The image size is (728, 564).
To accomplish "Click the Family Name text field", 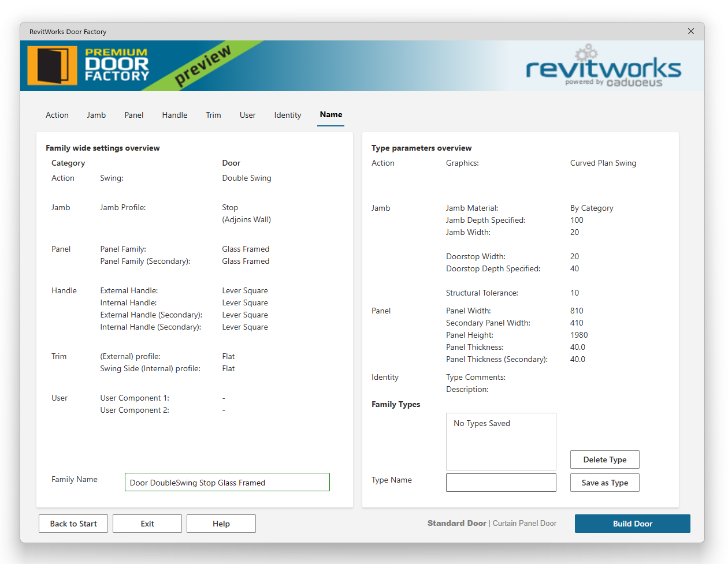I will [x=227, y=482].
